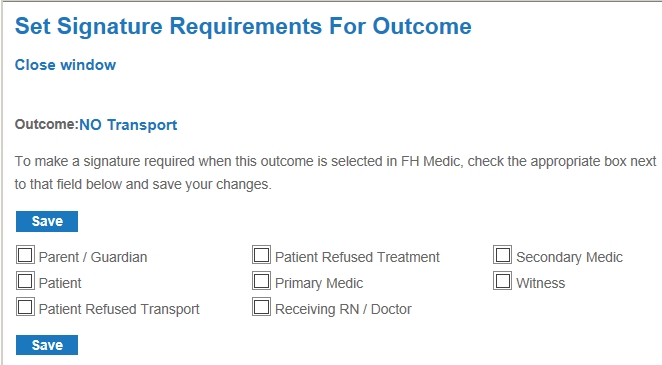This screenshot has height=365, width=662.
Task: Tick the Witness signature checkbox
Action: pos(502,281)
